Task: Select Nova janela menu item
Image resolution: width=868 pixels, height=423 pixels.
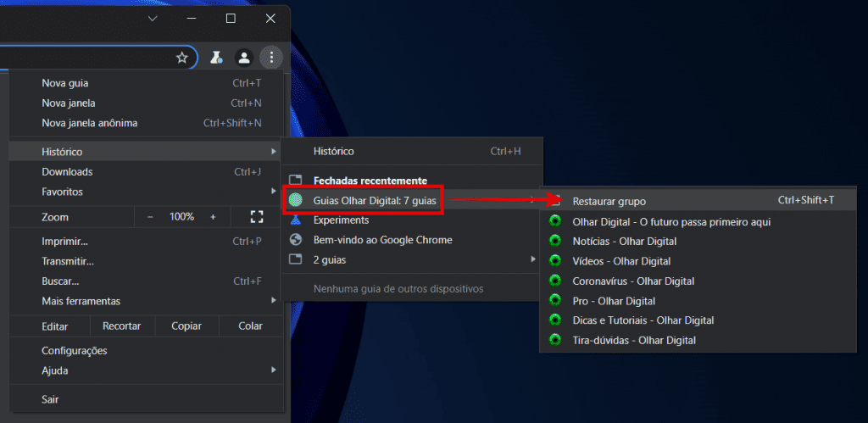Action: [146, 103]
